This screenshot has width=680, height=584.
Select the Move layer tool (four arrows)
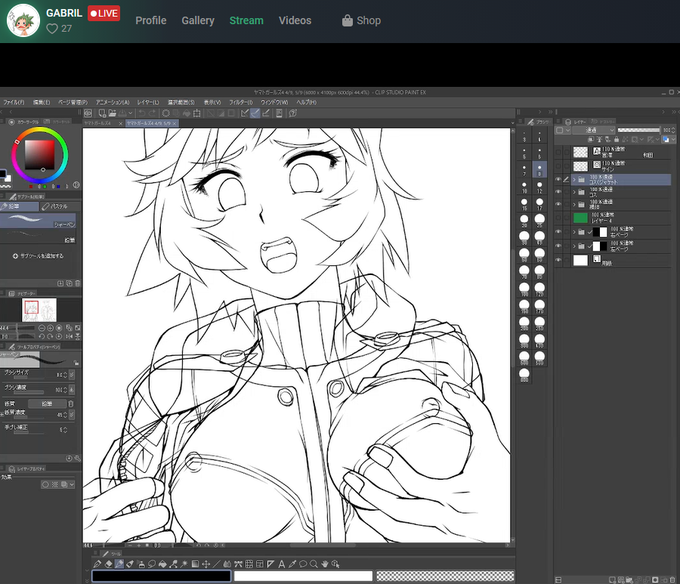[x=206, y=564]
